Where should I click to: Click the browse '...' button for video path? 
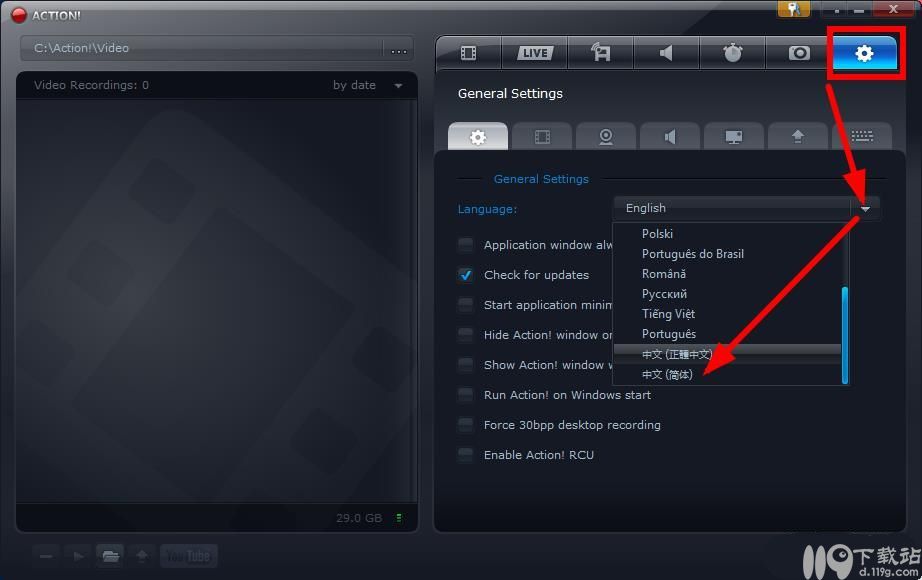click(x=399, y=49)
